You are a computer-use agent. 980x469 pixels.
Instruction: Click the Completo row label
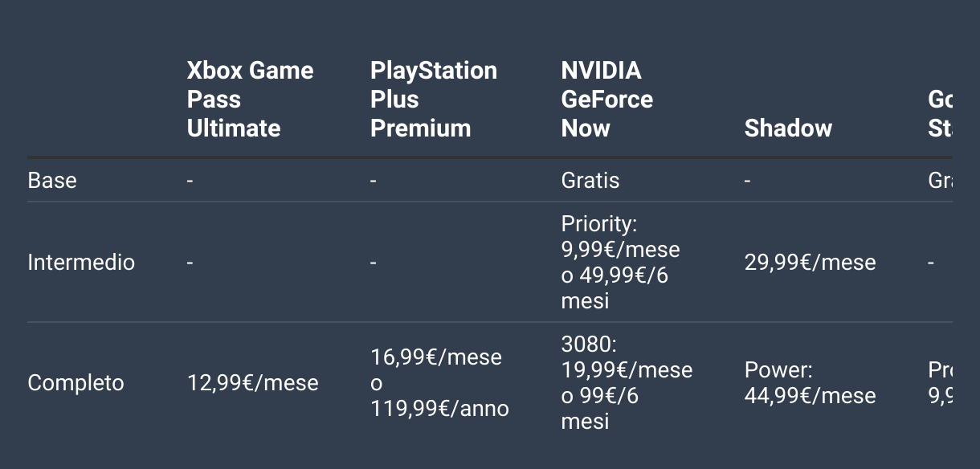[76, 382]
